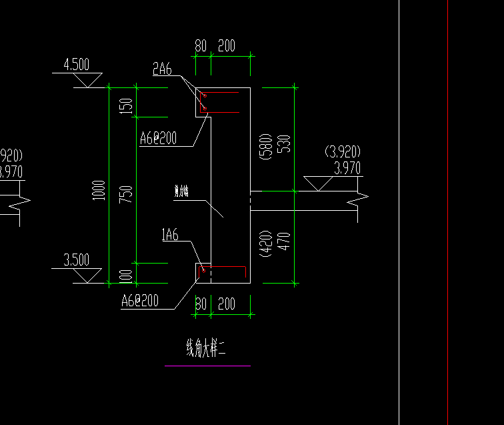Select the 80 dimension above the section

(x=201, y=45)
